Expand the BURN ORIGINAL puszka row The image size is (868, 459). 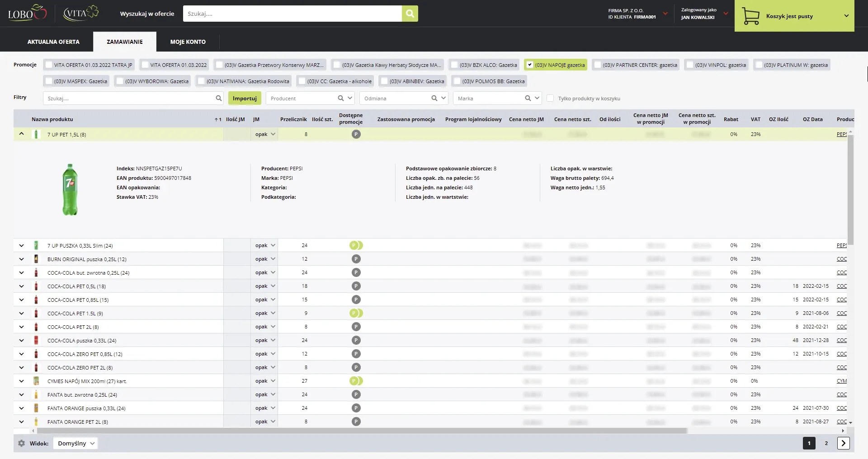(21, 259)
